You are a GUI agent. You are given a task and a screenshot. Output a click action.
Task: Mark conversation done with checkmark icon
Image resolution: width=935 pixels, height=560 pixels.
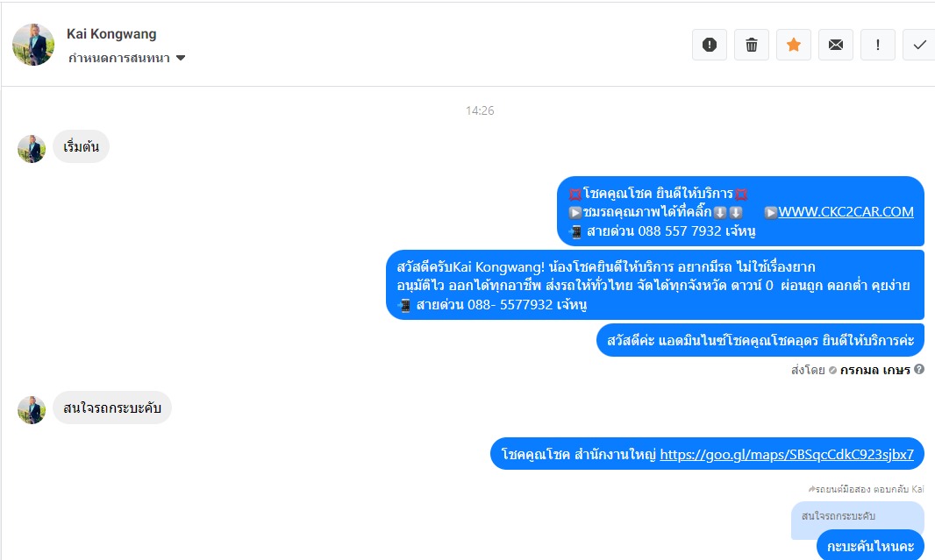click(919, 45)
